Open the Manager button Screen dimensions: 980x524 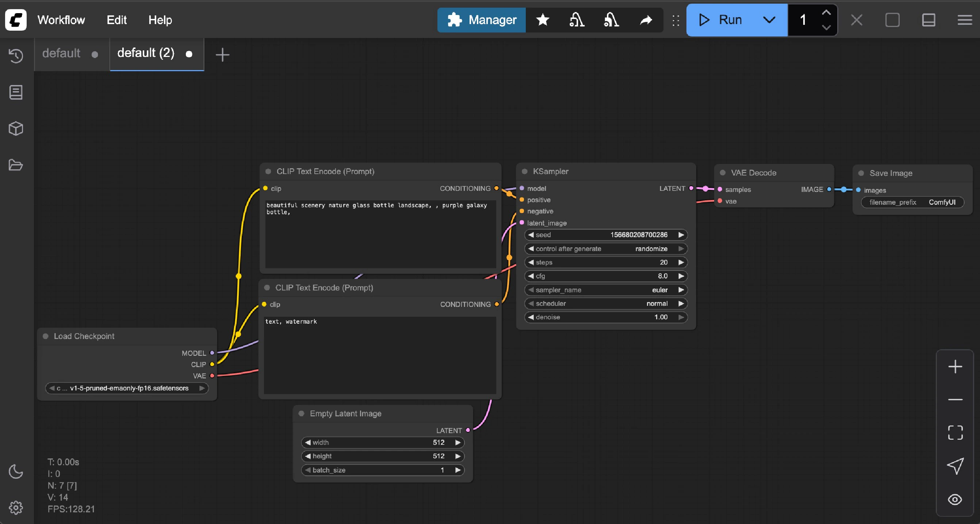[482, 20]
